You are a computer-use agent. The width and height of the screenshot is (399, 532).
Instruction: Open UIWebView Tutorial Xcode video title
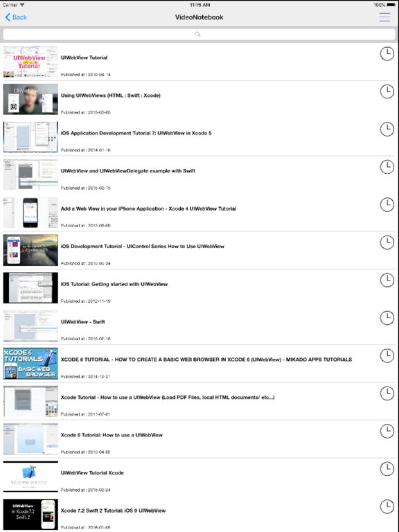[92, 472]
